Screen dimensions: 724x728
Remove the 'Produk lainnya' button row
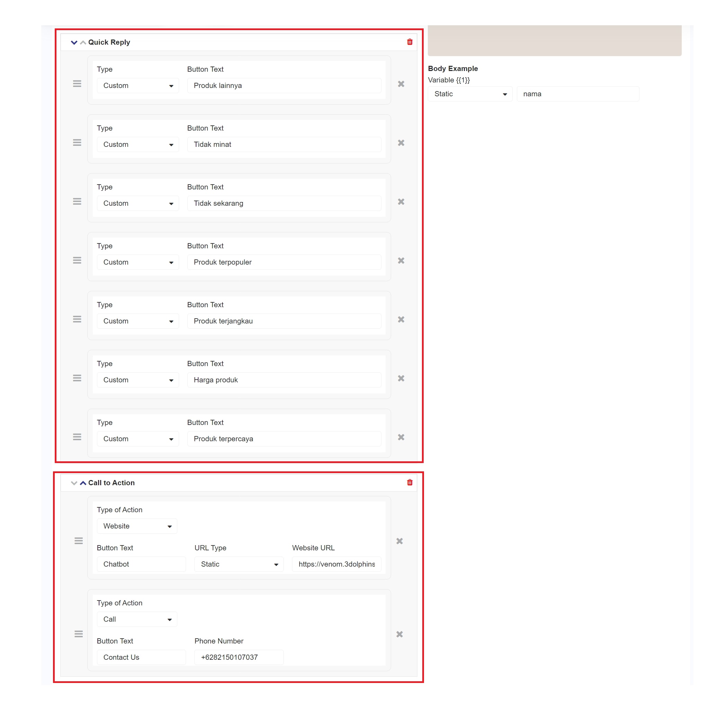point(401,84)
